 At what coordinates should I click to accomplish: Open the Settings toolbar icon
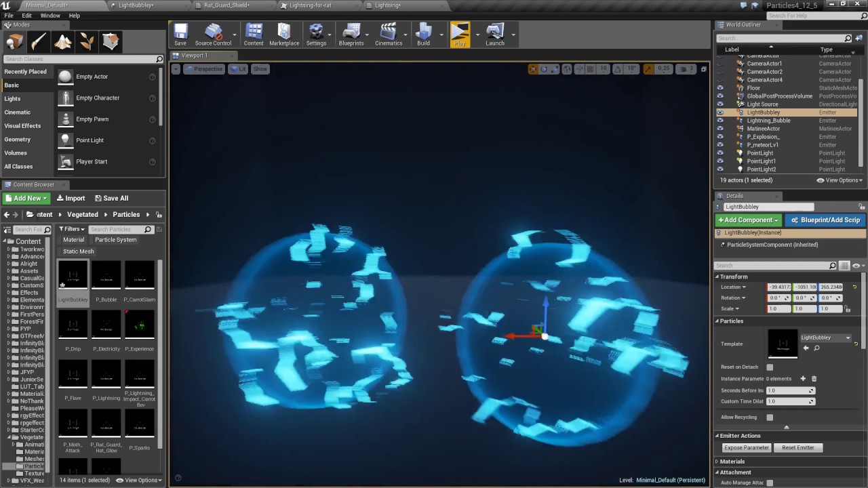[316, 35]
